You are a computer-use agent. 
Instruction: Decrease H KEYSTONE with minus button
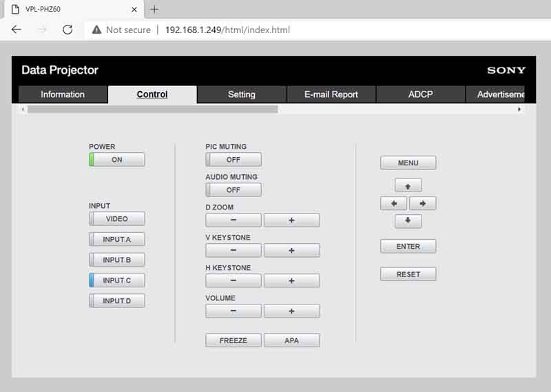click(x=233, y=280)
